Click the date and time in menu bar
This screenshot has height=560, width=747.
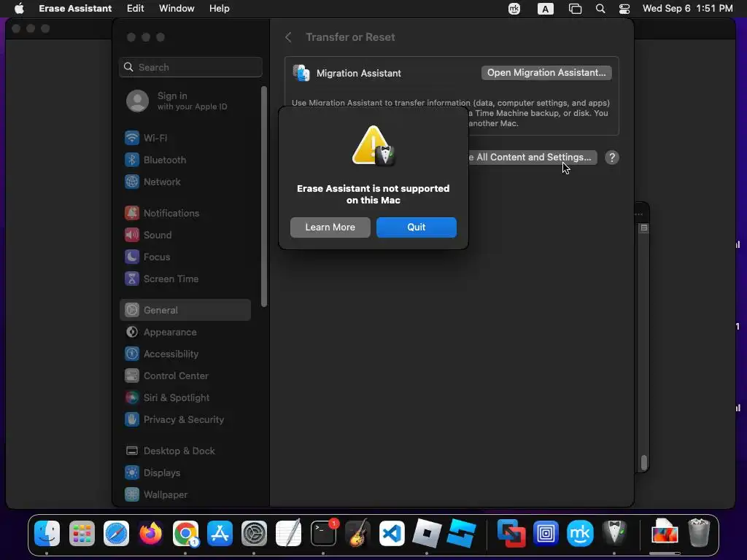point(687,9)
